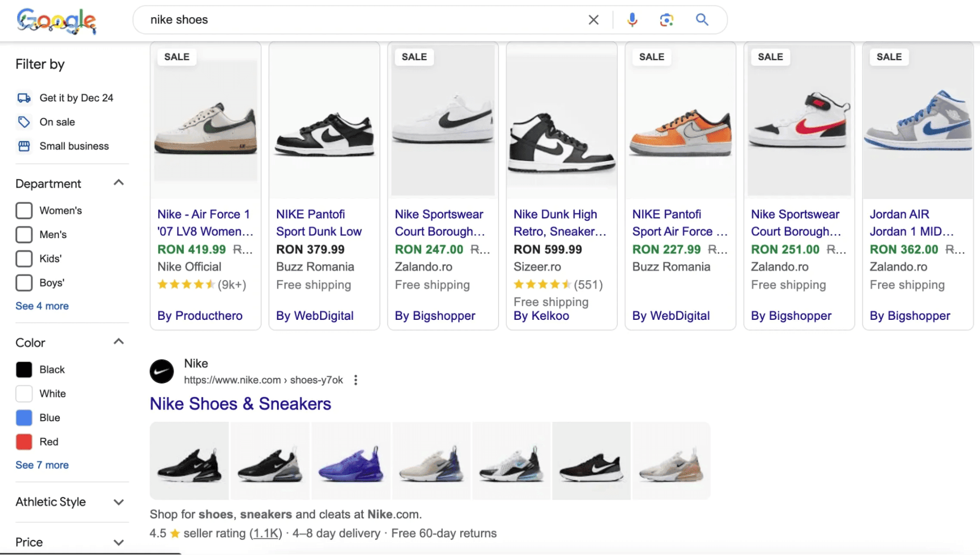Click See 7 more color options
980x555 pixels.
pos(42,465)
